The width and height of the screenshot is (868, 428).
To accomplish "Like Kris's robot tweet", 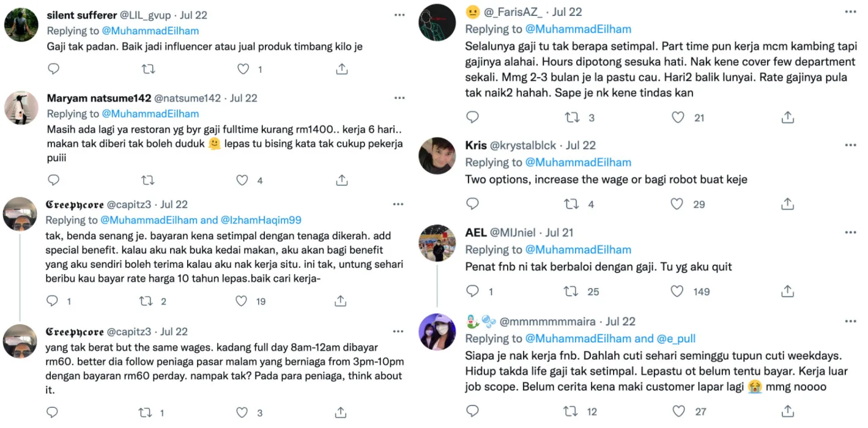I will 677,204.
